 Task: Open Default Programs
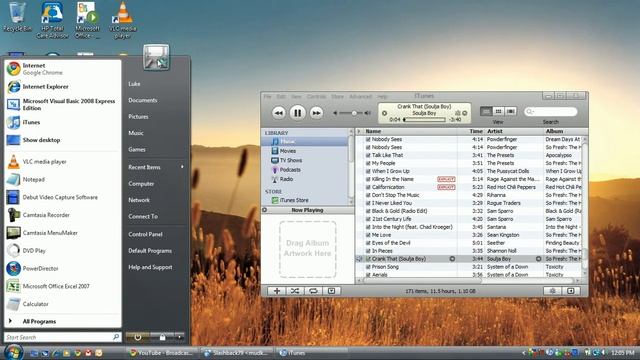click(x=150, y=251)
